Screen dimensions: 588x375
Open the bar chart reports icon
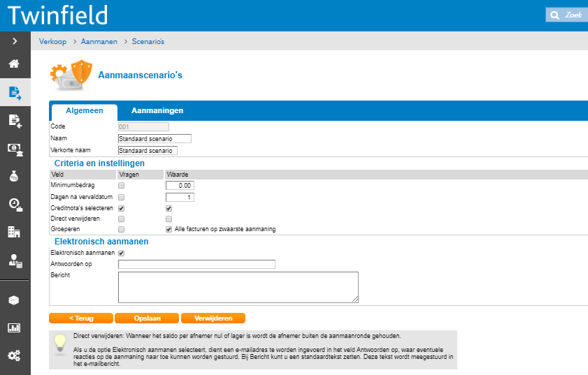(x=15, y=328)
